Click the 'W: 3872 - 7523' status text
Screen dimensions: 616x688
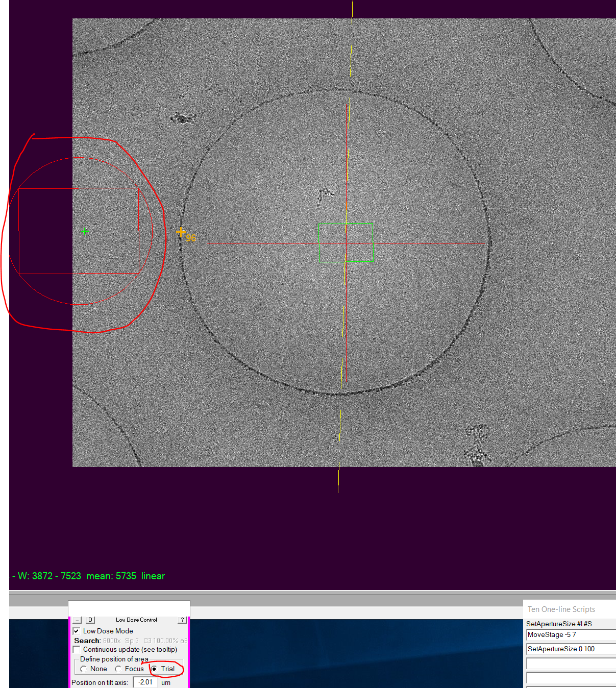coord(50,576)
